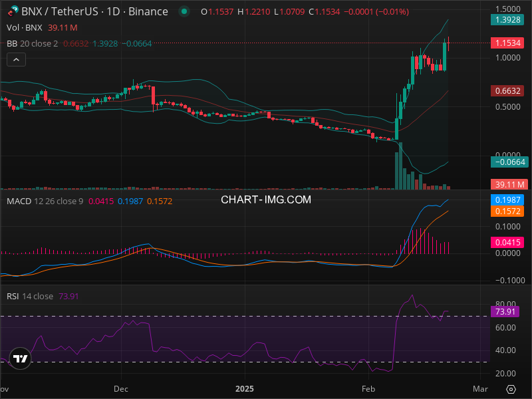This screenshot has width=532, height=399.
Task: Click the 1.3928 BB legend value
Action: (x=105, y=43)
